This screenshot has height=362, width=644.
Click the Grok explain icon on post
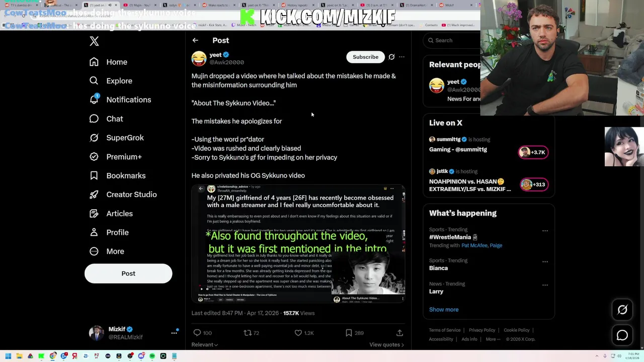(391, 57)
